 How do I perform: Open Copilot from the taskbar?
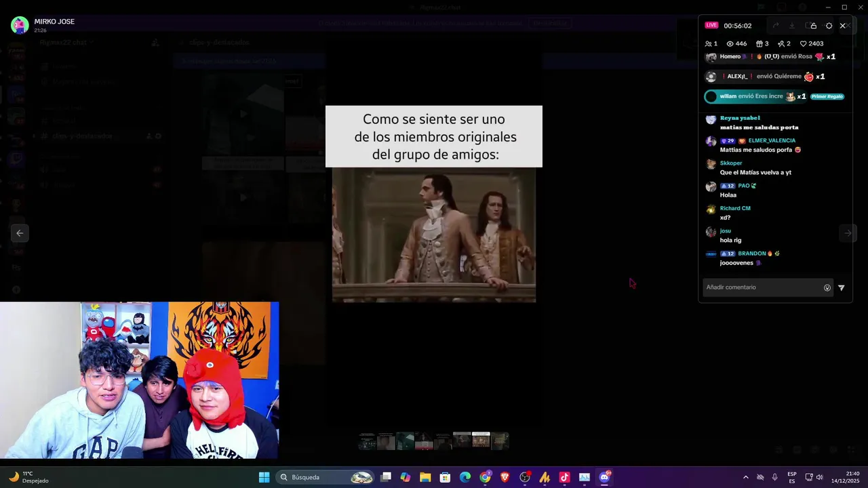(406, 477)
